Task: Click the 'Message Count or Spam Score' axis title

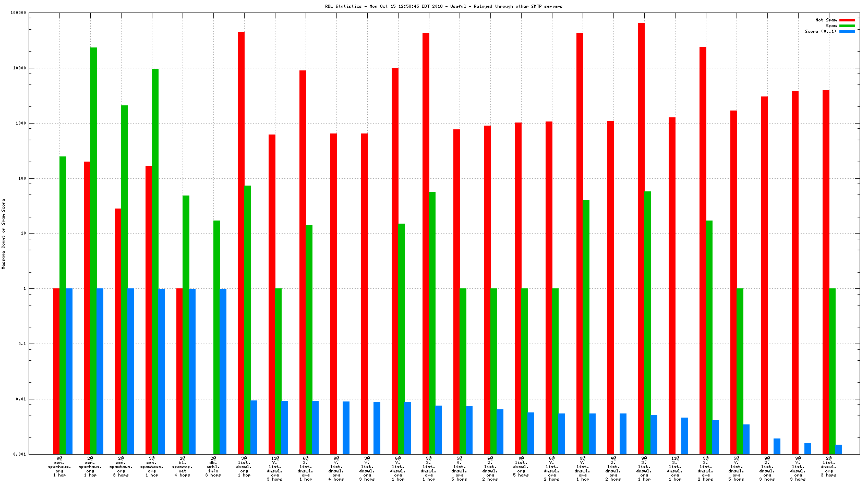Action: (3, 234)
